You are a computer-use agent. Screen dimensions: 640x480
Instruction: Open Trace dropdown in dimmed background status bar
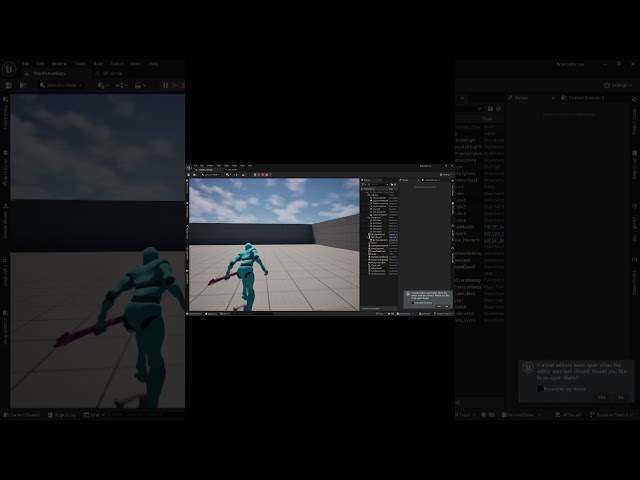466,415
